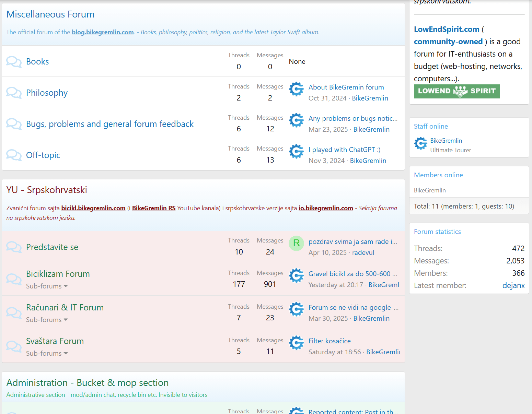Click BikeGremlin under Members online
Image resolution: width=532 pixels, height=414 pixels.
430,190
